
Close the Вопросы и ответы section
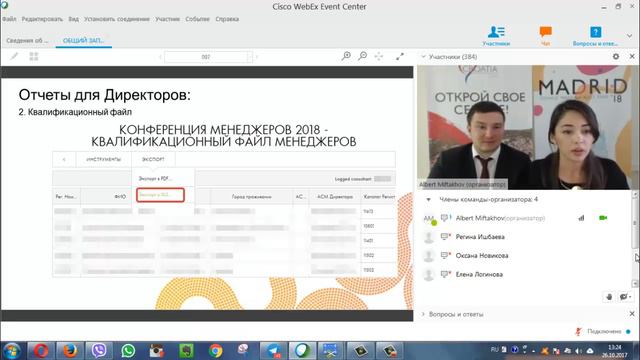coord(632,314)
